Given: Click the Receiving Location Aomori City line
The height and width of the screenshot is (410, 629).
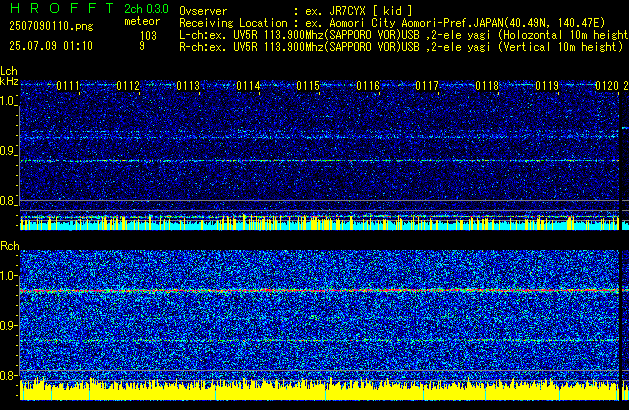Looking at the screenshot, I should (392, 23).
